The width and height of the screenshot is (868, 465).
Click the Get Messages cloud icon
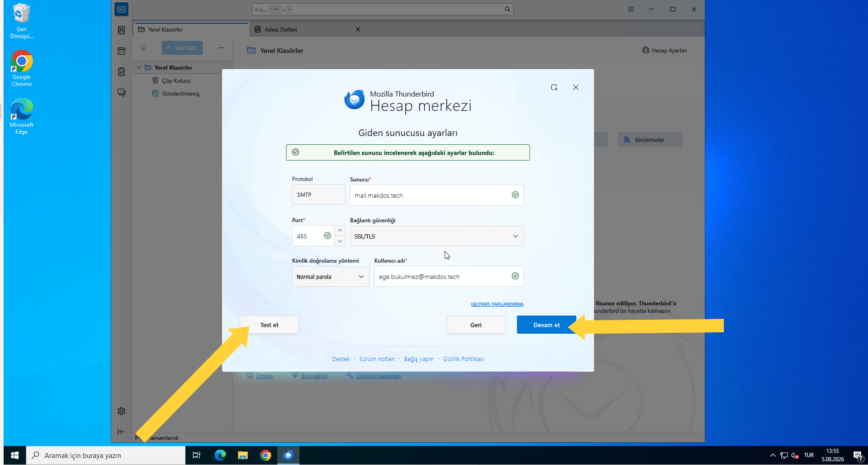point(143,48)
